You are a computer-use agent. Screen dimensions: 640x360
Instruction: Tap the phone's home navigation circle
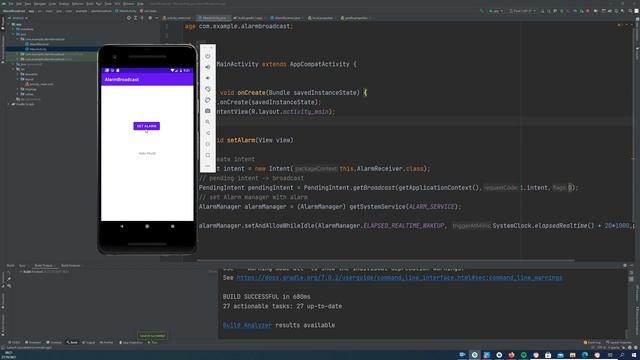point(147,226)
